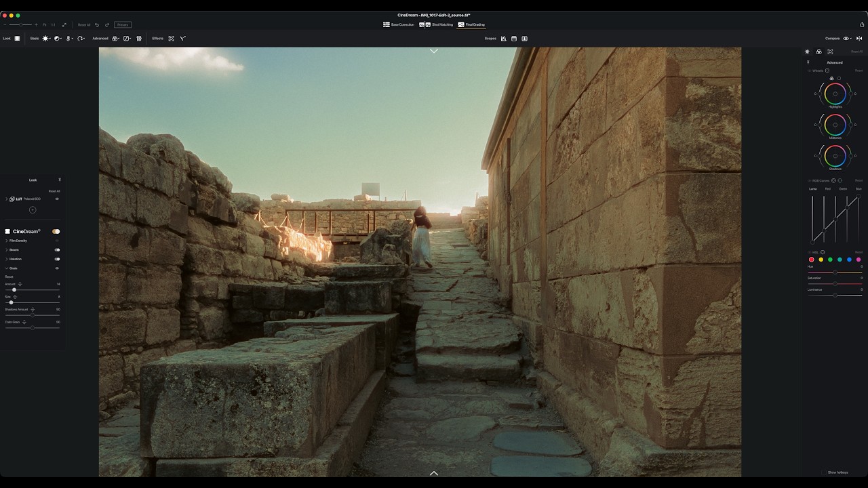Select the Red curve tab
868x488 pixels.
coord(828,189)
